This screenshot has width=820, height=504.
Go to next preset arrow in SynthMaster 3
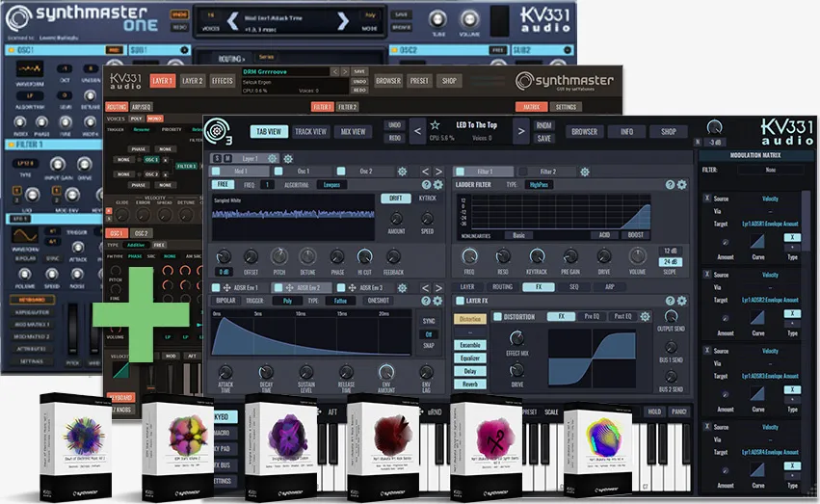click(x=521, y=132)
